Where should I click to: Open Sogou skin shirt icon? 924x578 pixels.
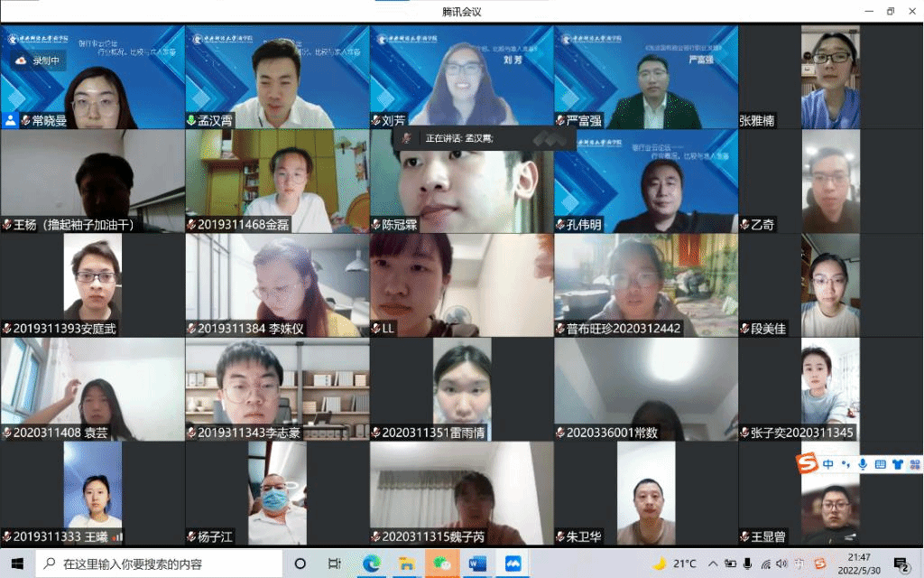coord(897,464)
